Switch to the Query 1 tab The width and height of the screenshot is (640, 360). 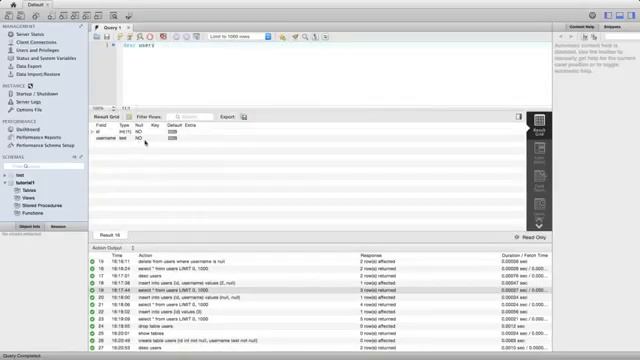click(111, 27)
